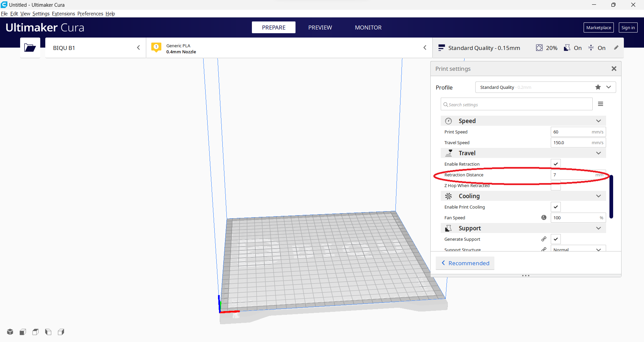Screen dimensions: 644x342
Task: Open the Profile dropdown
Action: [545, 87]
